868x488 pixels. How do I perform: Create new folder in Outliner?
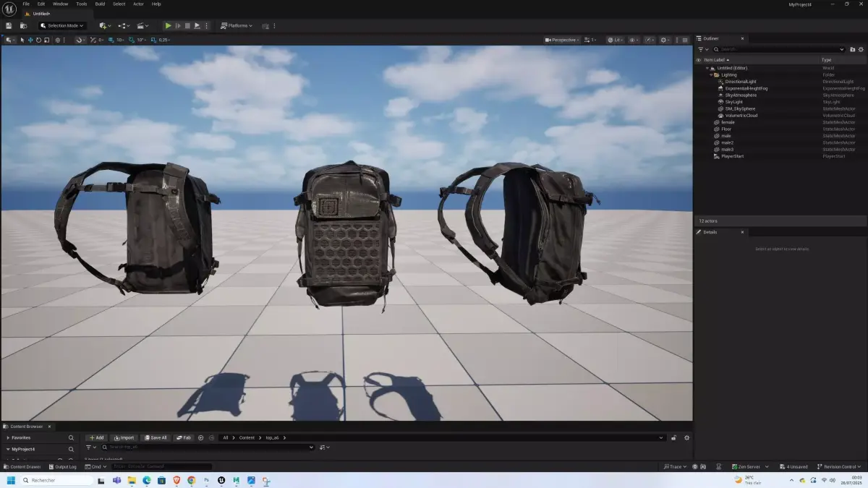coord(852,49)
